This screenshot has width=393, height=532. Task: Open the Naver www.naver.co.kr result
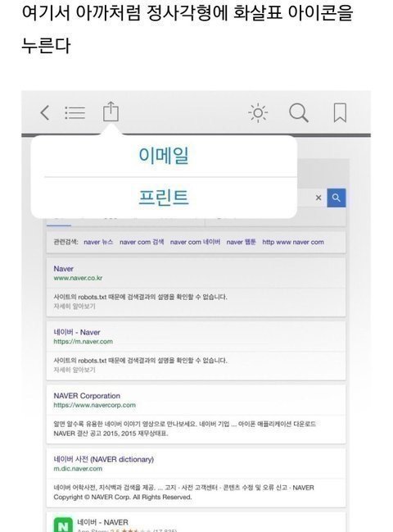pos(63,269)
